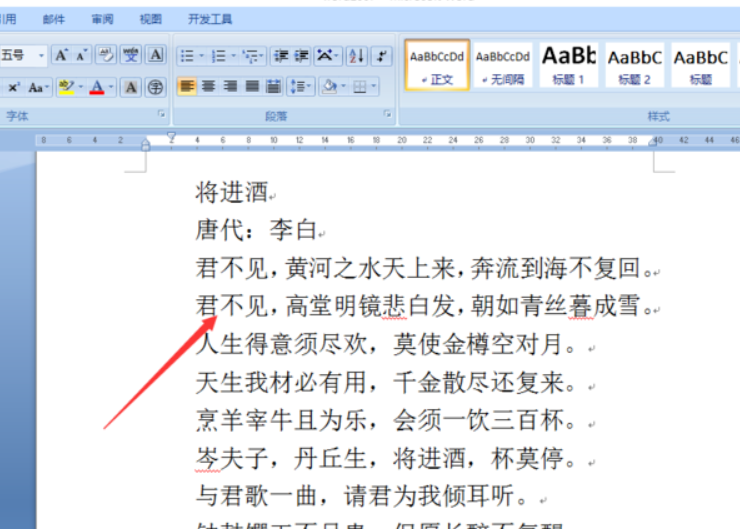Click the first line indent ruler marker
The image size is (740, 529).
(171, 137)
